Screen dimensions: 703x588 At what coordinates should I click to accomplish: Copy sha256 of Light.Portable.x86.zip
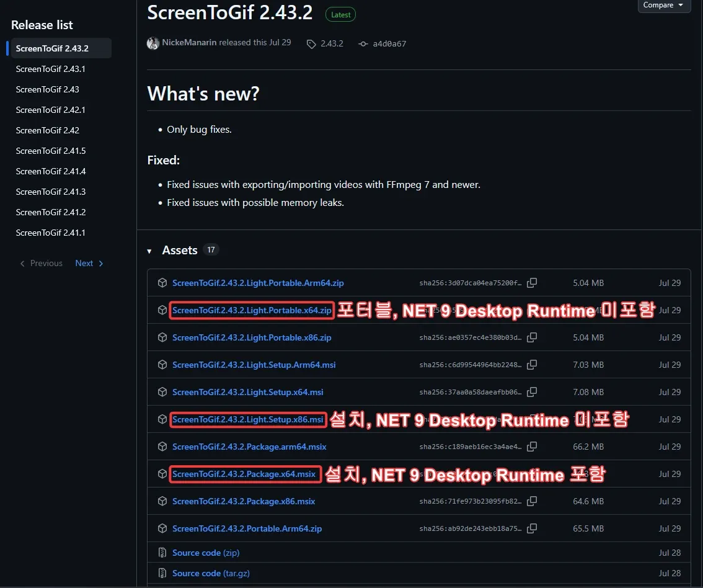click(x=532, y=337)
